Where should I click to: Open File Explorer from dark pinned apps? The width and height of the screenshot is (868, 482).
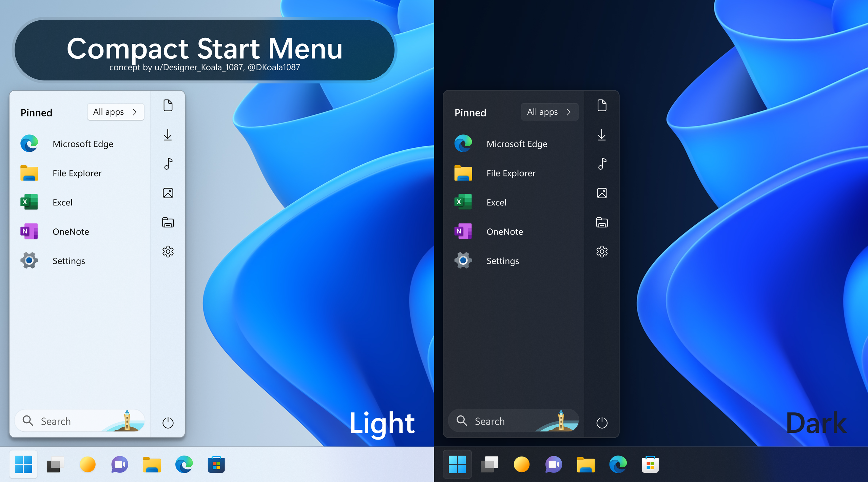point(511,173)
